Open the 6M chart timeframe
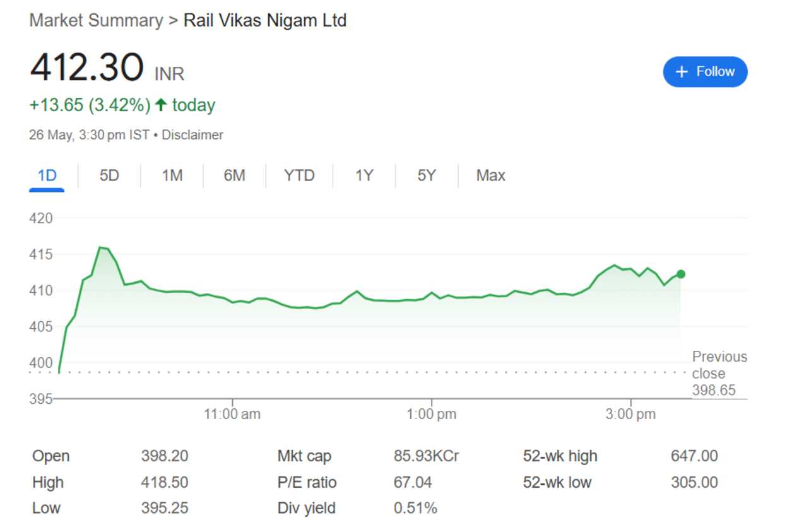Image resolution: width=804 pixels, height=532 pixels. click(x=234, y=175)
